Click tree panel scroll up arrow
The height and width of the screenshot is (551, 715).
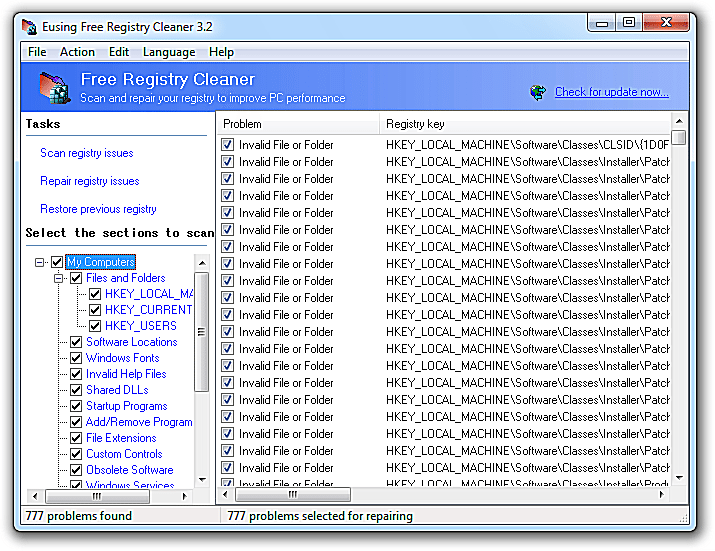(x=202, y=263)
